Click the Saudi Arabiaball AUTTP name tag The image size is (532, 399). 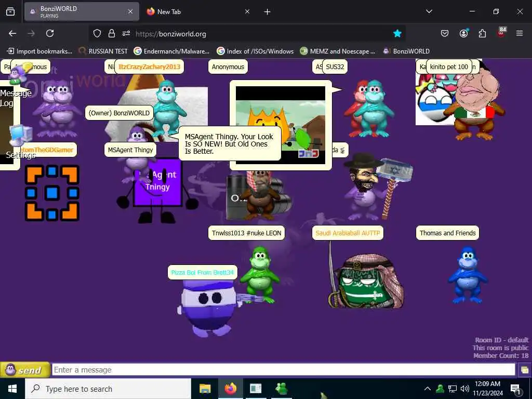click(x=348, y=233)
